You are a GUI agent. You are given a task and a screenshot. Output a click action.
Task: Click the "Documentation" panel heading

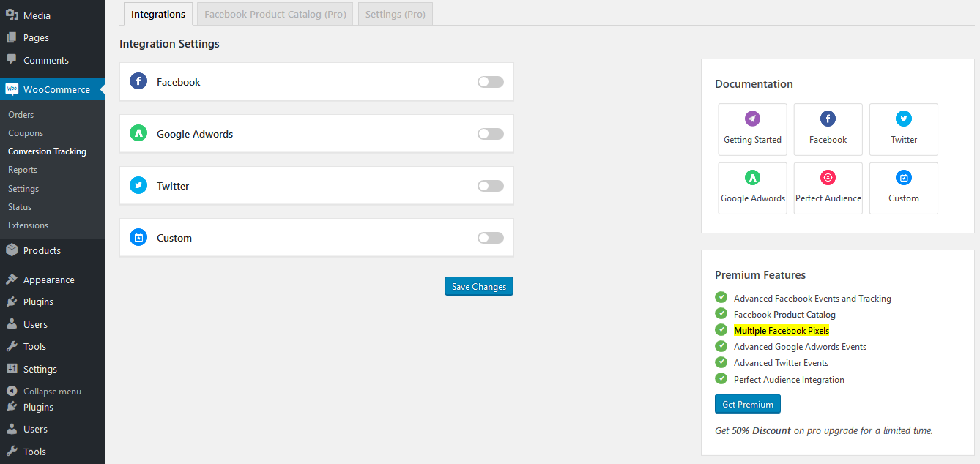pos(754,84)
